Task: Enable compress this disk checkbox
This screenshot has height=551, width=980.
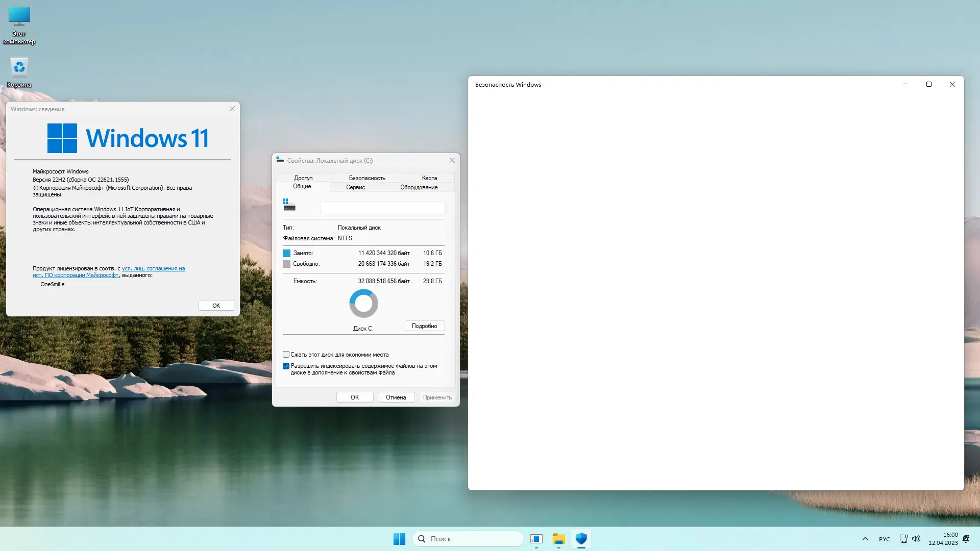Action: click(286, 355)
